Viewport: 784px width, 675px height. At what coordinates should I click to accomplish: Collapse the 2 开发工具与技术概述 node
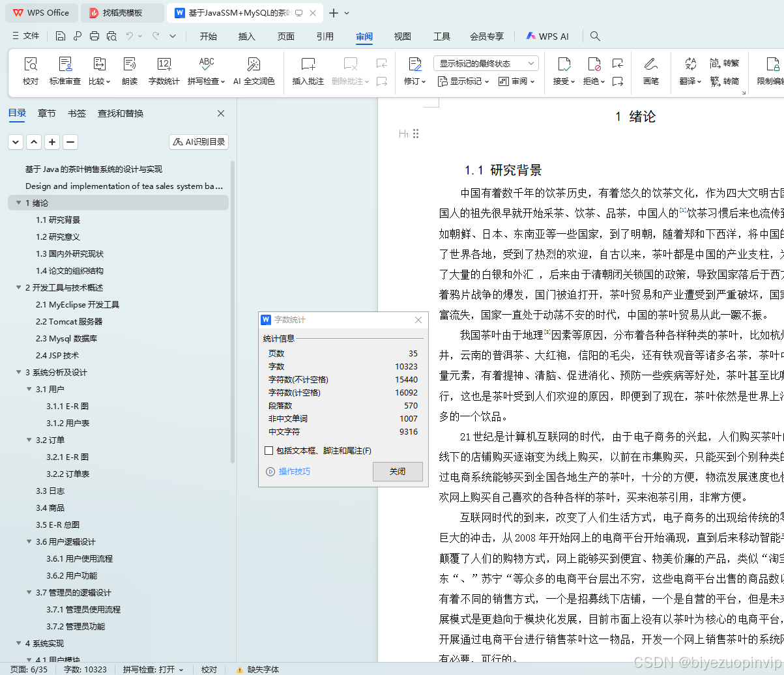click(18, 287)
